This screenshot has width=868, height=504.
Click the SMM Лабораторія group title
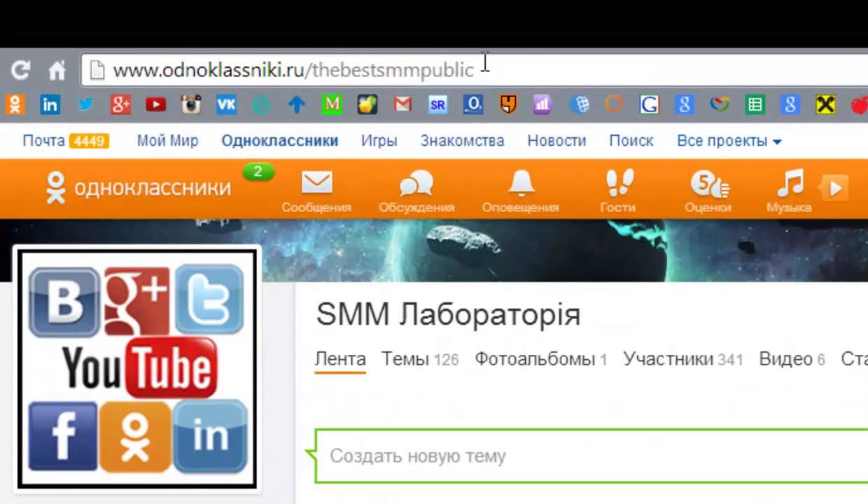point(448,315)
